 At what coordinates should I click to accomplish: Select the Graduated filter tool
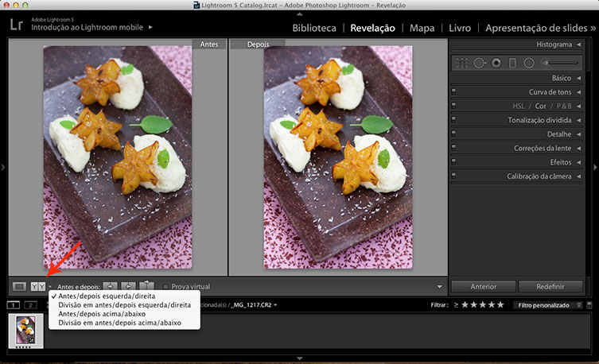512,62
